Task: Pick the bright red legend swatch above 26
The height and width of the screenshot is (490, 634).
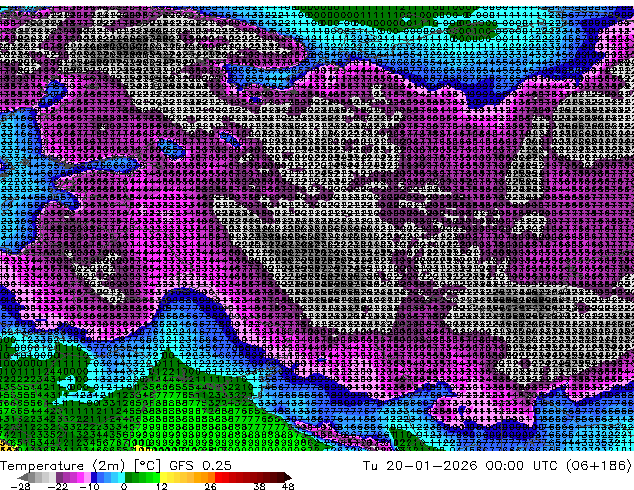Action: (x=218, y=477)
